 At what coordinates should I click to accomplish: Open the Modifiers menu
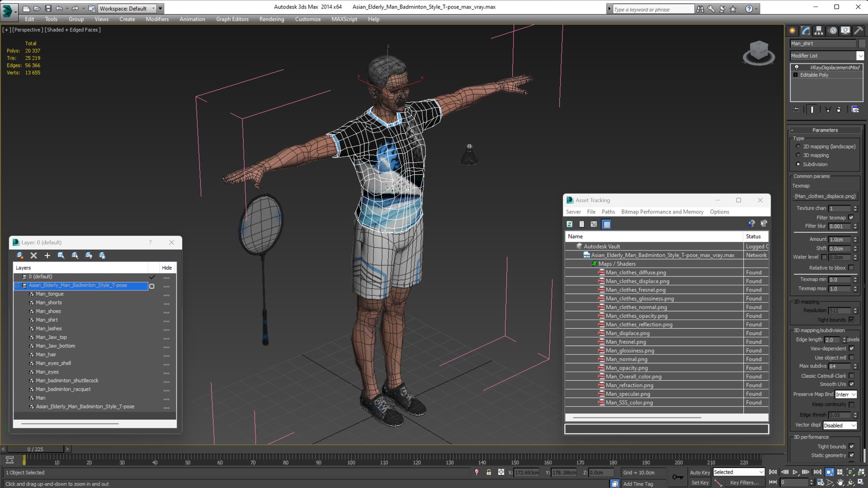[x=157, y=19]
